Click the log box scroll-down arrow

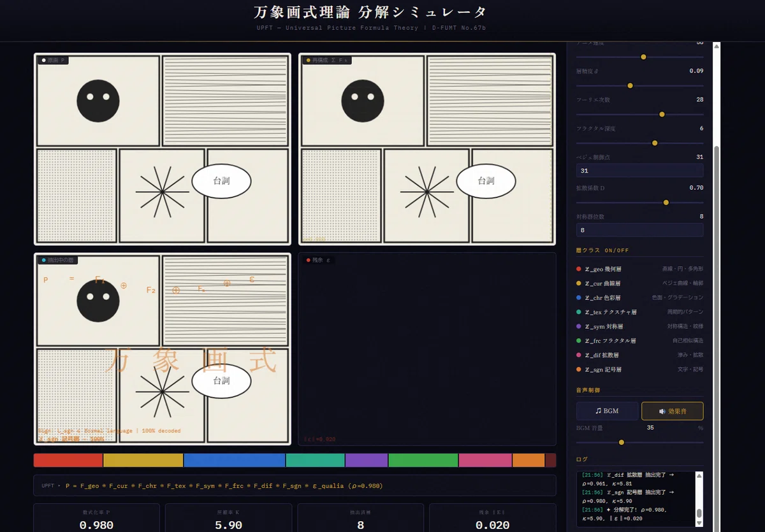tap(699, 522)
